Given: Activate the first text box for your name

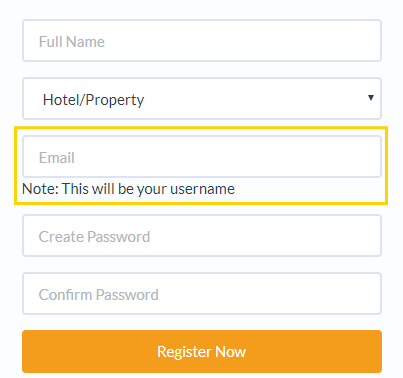Looking at the screenshot, I should (202, 41).
